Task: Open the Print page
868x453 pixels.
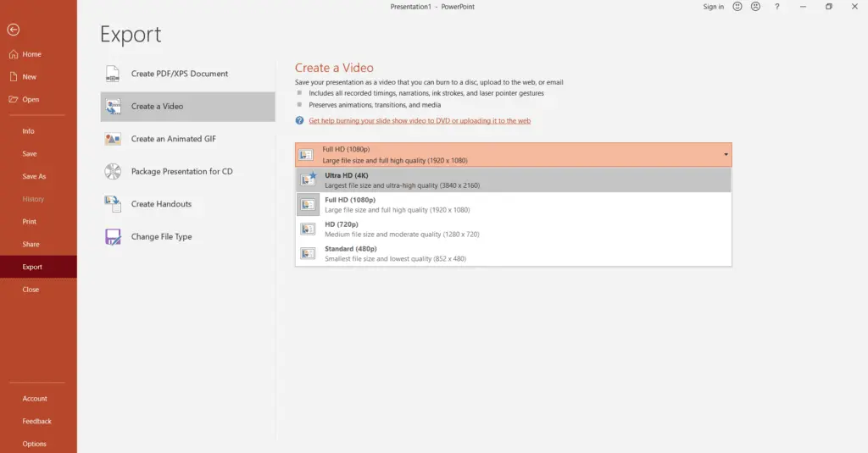Action: tap(30, 222)
